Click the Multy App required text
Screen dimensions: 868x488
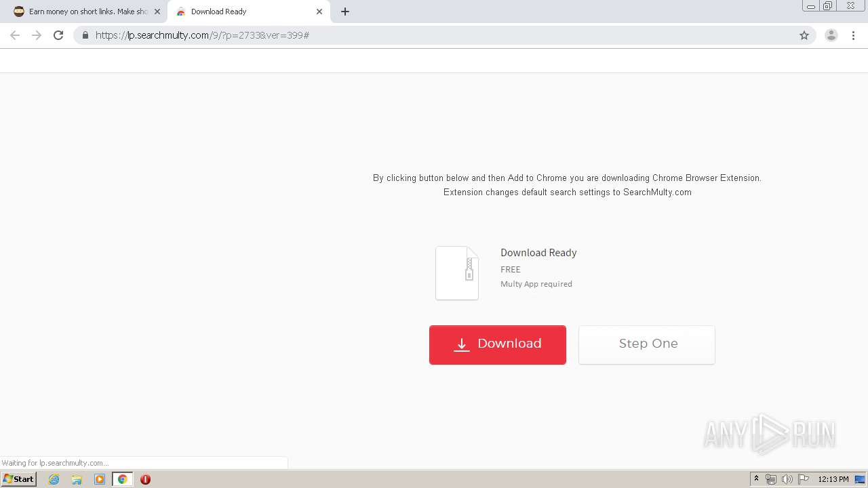(536, 284)
